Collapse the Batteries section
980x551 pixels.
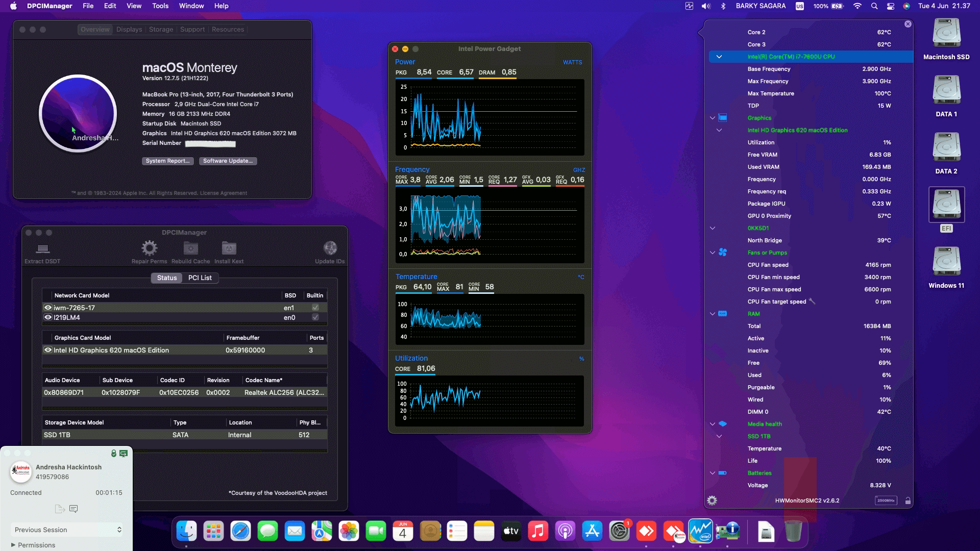click(x=713, y=473)
